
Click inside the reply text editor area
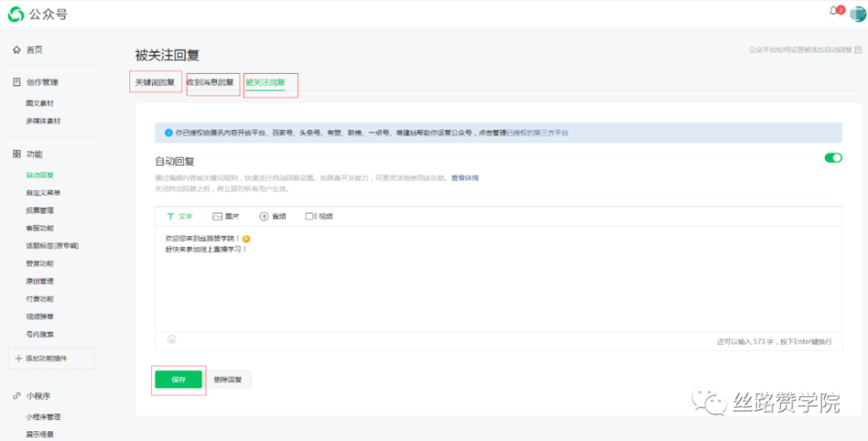(498, 280)
